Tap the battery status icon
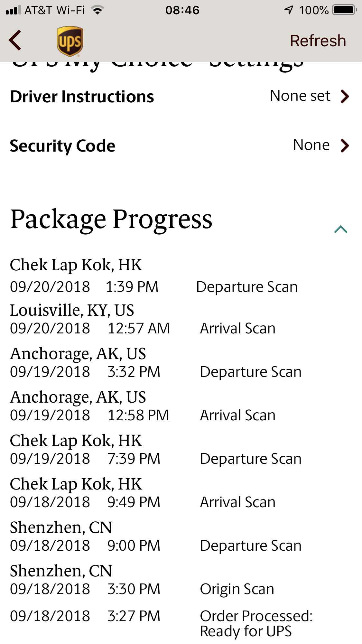Viewport: 362px width, 644px height. 345,10
